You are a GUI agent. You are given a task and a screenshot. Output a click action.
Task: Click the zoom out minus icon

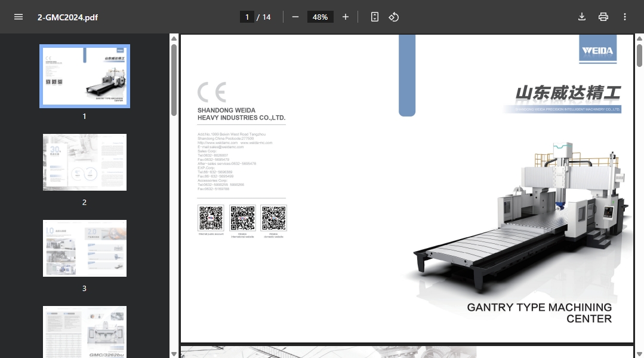click(x=295, y=17)
